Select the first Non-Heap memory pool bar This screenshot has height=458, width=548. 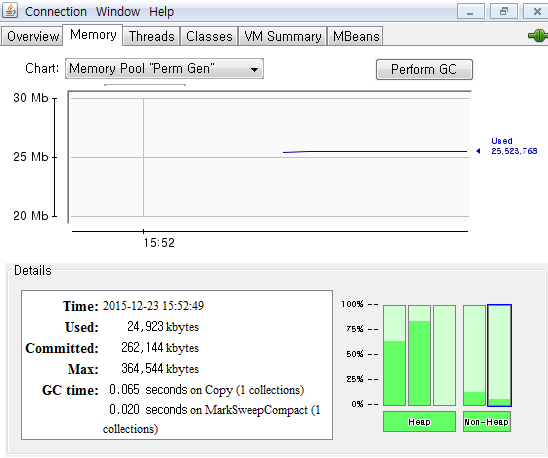coord(474,355)
